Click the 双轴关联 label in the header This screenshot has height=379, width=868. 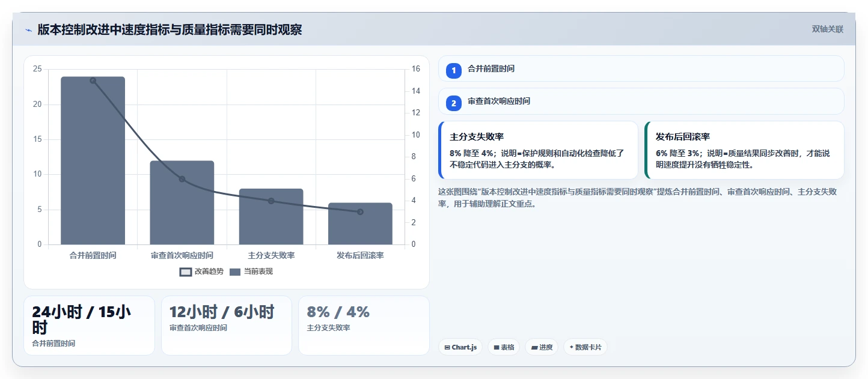click(x=828, y=29)
